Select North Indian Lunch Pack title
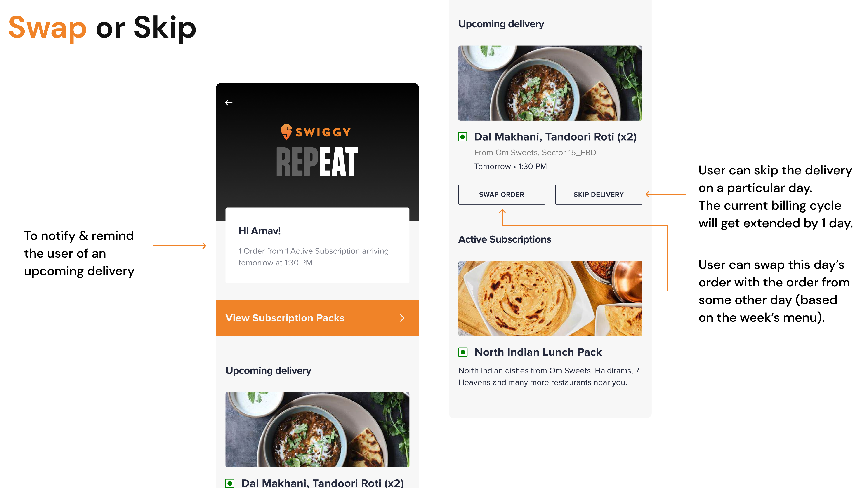Screen dimensions: 868x488 click(538, 352)
